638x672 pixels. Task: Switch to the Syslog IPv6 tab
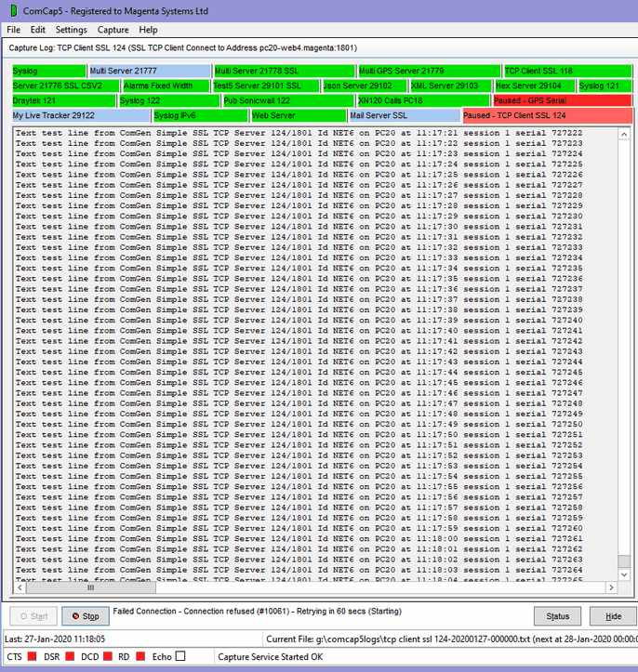click(200, 115)
